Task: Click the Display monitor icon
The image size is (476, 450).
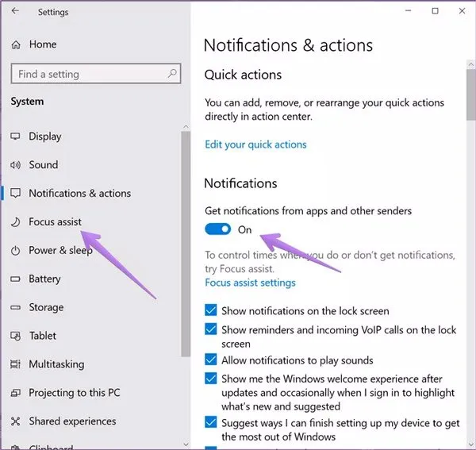Action: point(15,137)
